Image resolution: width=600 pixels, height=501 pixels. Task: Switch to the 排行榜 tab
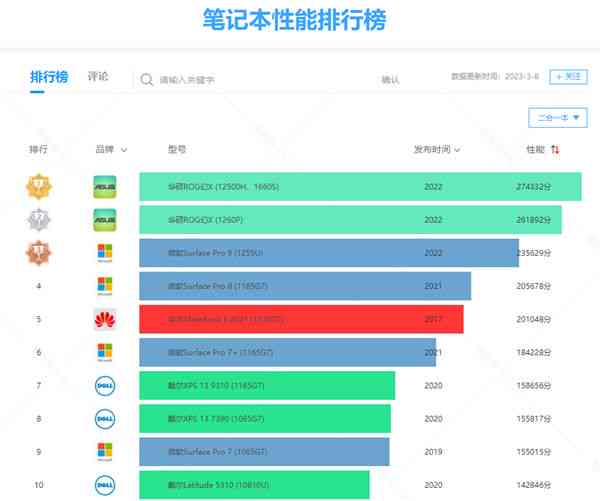(49, 77)
